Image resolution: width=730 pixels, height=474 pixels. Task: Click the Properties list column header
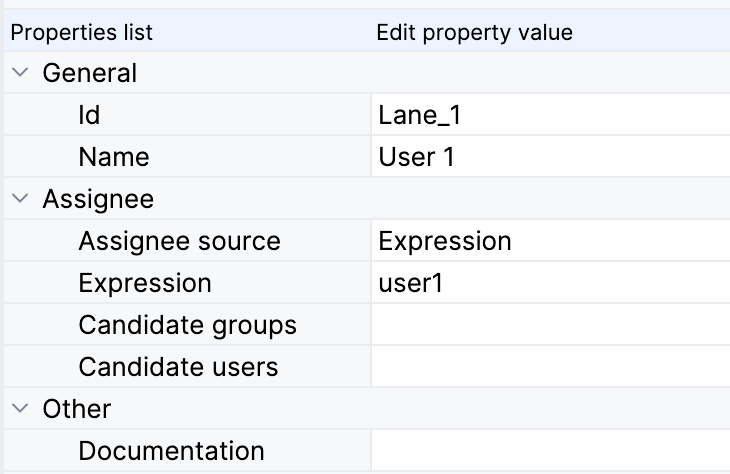(x=81, y=32)
